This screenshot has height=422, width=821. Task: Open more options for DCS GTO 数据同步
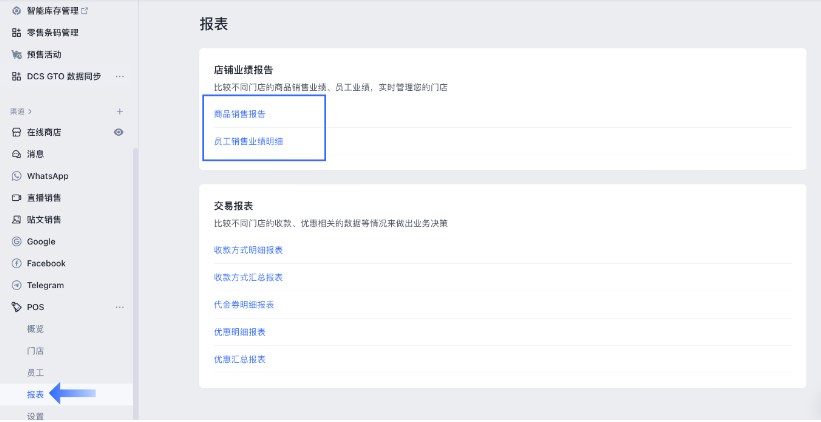tap(119, 76)
